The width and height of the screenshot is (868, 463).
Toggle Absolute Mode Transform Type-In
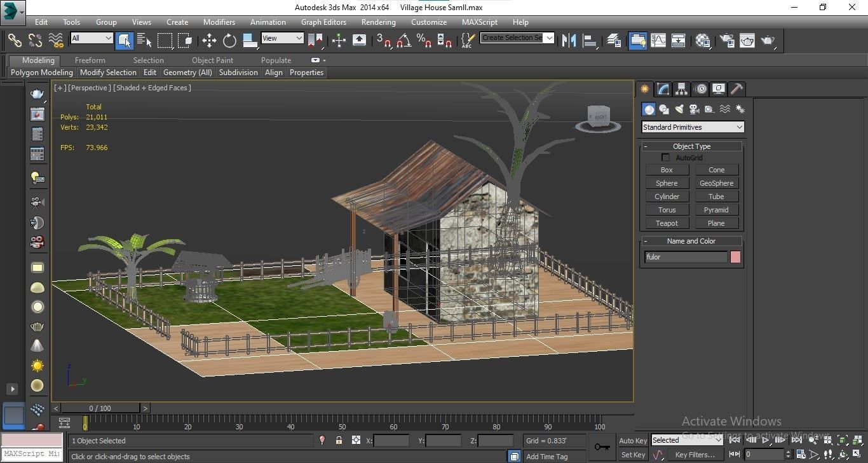tap(356, 440)
